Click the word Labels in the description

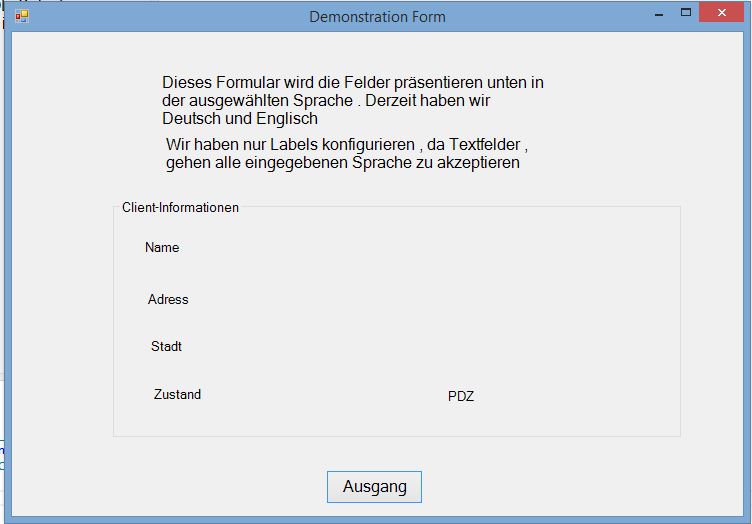point(295,145)
